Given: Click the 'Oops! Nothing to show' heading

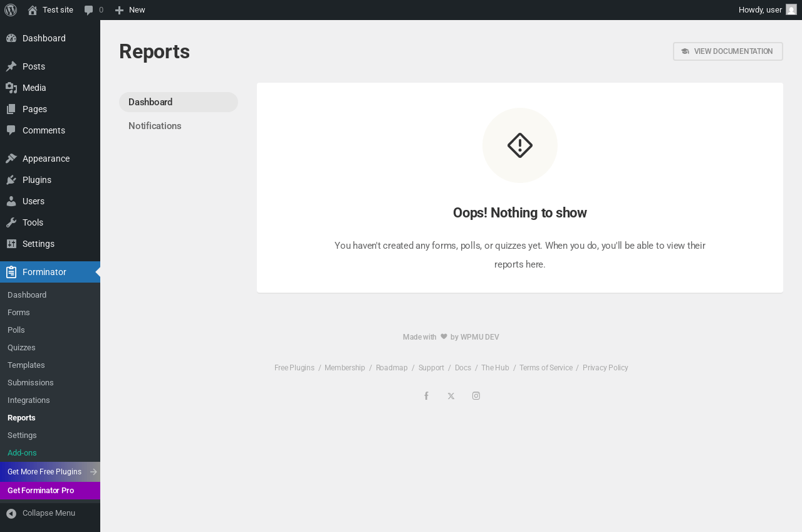Looking at the screenshot, I should point(520,213).
